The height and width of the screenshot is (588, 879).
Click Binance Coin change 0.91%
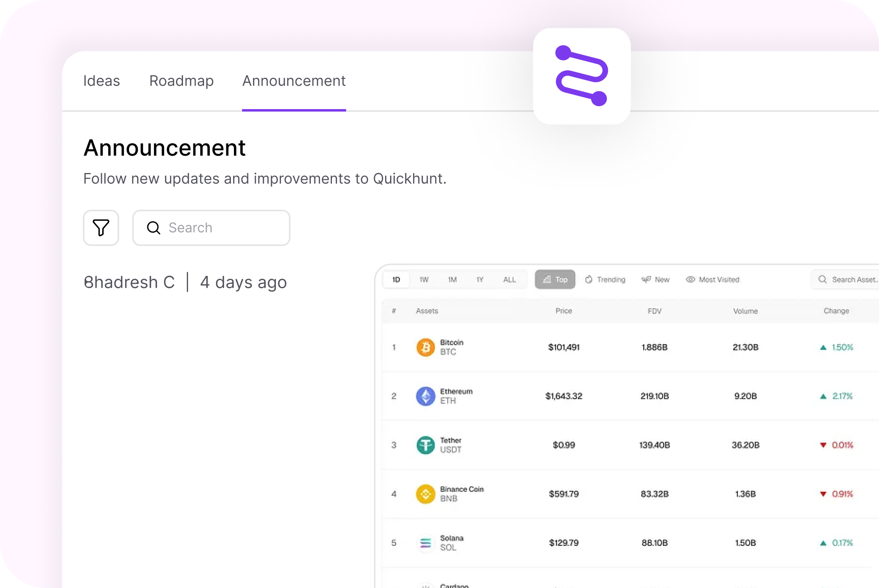point(843,494)
